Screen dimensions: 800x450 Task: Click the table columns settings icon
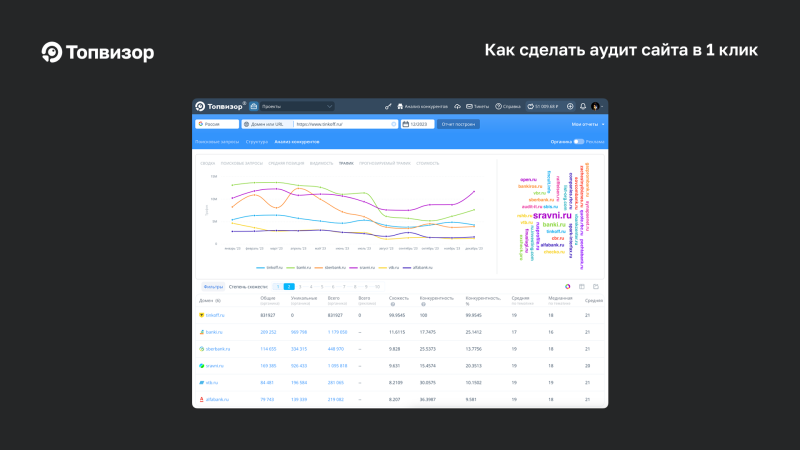(582, 287)
